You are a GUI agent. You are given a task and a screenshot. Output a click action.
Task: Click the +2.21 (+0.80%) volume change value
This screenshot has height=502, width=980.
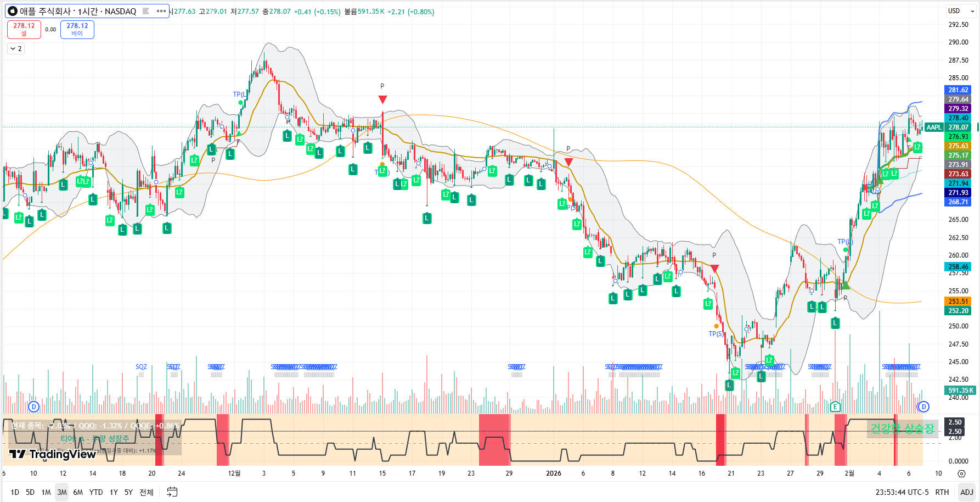(x=411, y=12)
